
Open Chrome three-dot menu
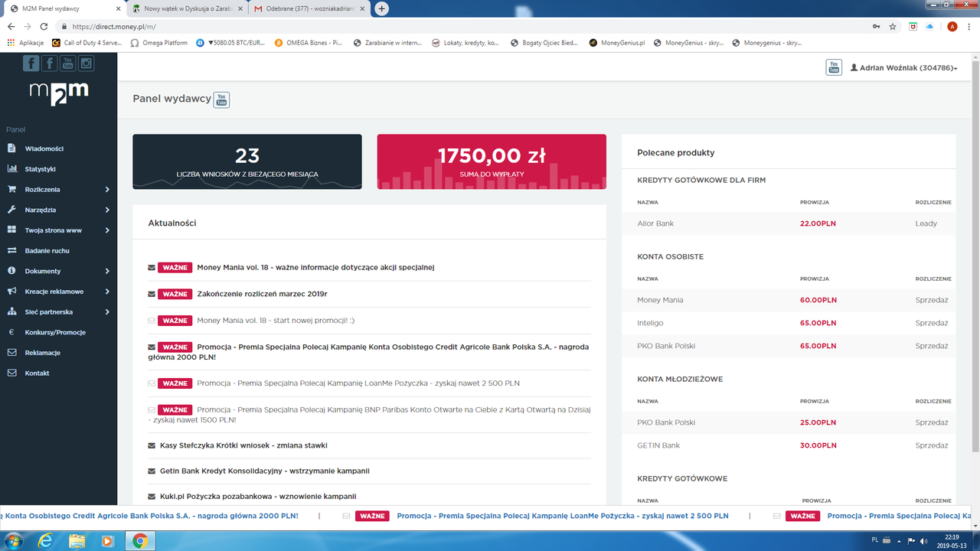tap(969, 26)
